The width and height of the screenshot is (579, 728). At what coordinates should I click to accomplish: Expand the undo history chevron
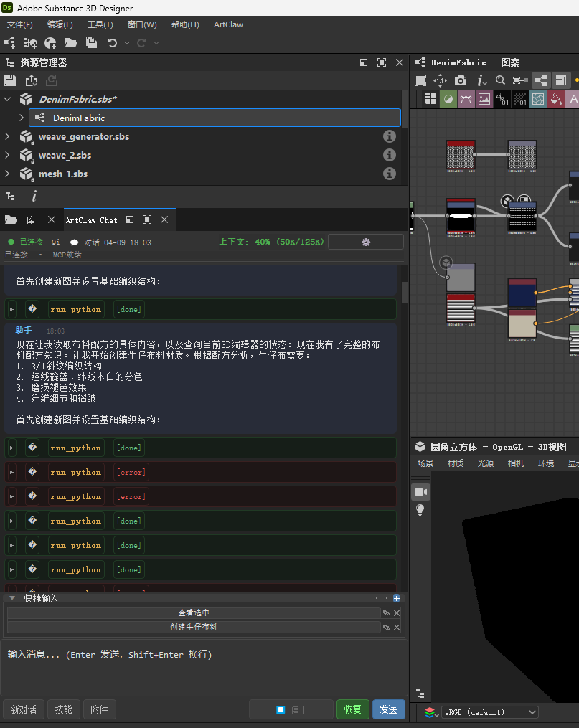coord(127,43)
